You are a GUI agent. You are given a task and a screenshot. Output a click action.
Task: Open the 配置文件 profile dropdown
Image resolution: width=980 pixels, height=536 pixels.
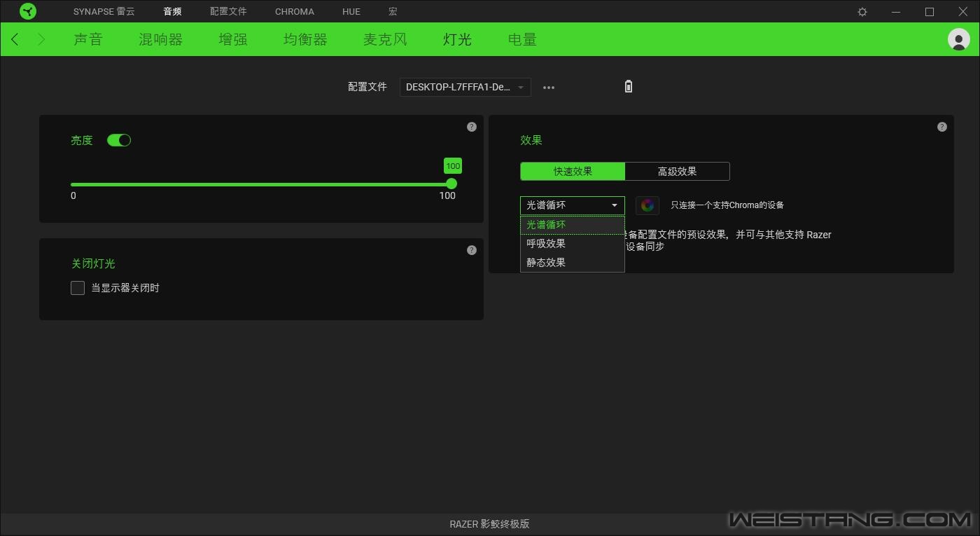(x=465, y=87)
